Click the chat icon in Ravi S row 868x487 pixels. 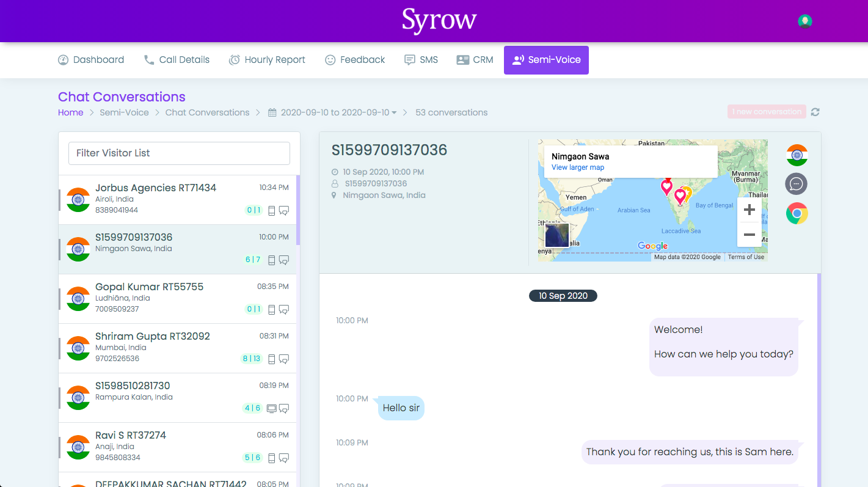[284, 458]
